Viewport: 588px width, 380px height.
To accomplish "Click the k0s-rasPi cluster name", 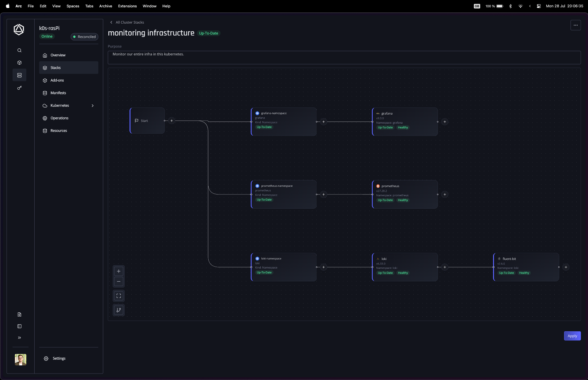I will point(49,28).
